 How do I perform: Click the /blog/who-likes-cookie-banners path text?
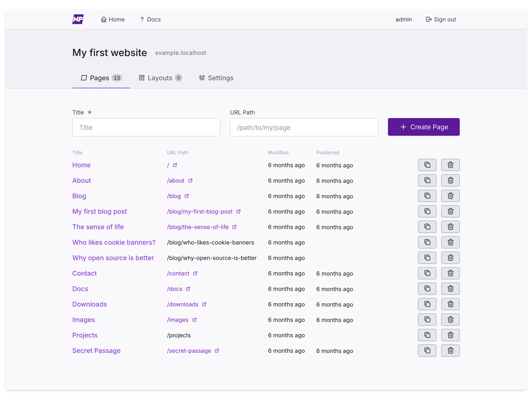[x=211, y=242]
